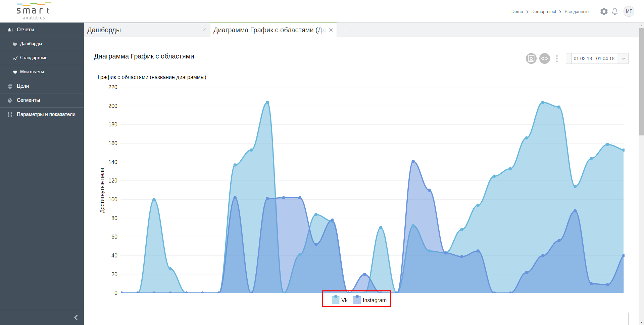This screenshot has height=325, width=644.
Task: Open the settings gear icon
Action: coord(604,11)
